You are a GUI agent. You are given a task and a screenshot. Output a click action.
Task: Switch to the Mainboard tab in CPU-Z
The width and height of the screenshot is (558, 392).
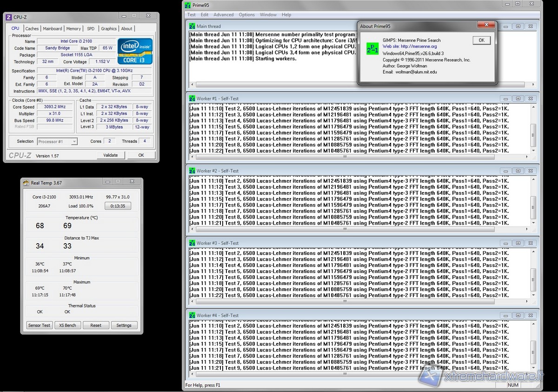click(x=52, y=28)
